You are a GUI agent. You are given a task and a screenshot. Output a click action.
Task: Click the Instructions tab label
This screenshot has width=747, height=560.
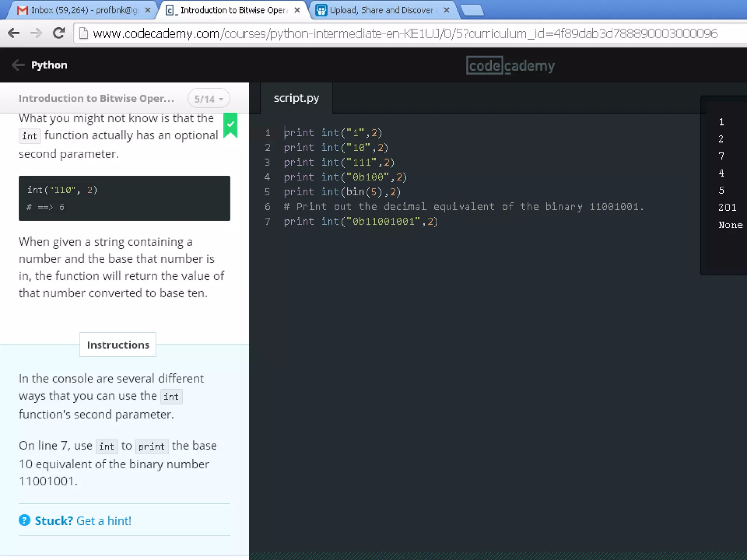coord(118,345)
